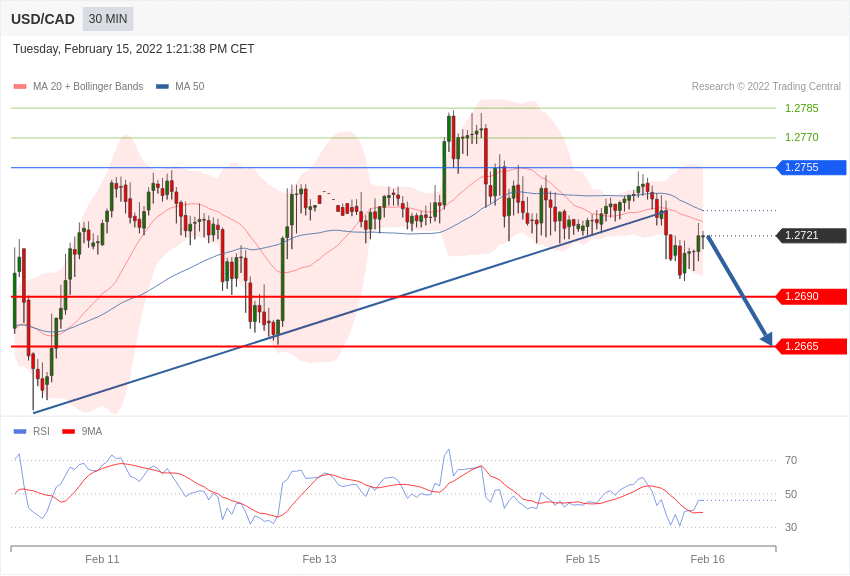Click the 1.2770 resistance level label
The width and height of the screenshot is (850, 576).
801,137
